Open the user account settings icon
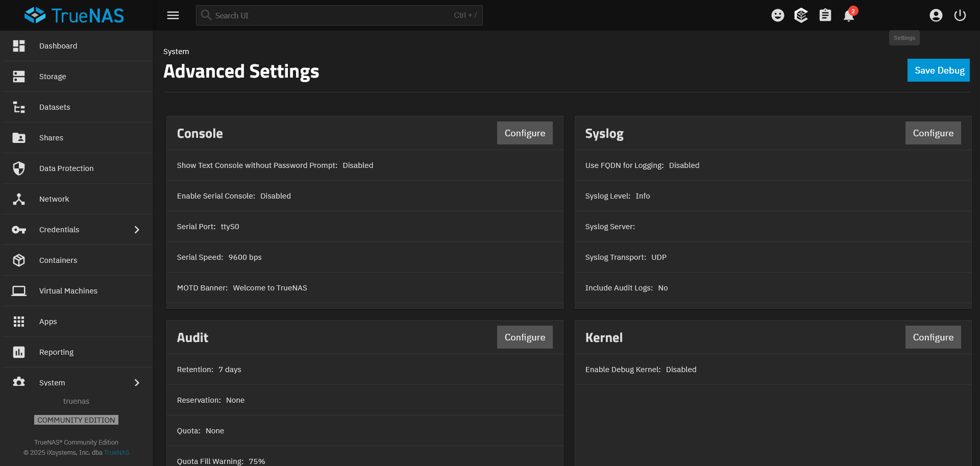 click(936, 15)
